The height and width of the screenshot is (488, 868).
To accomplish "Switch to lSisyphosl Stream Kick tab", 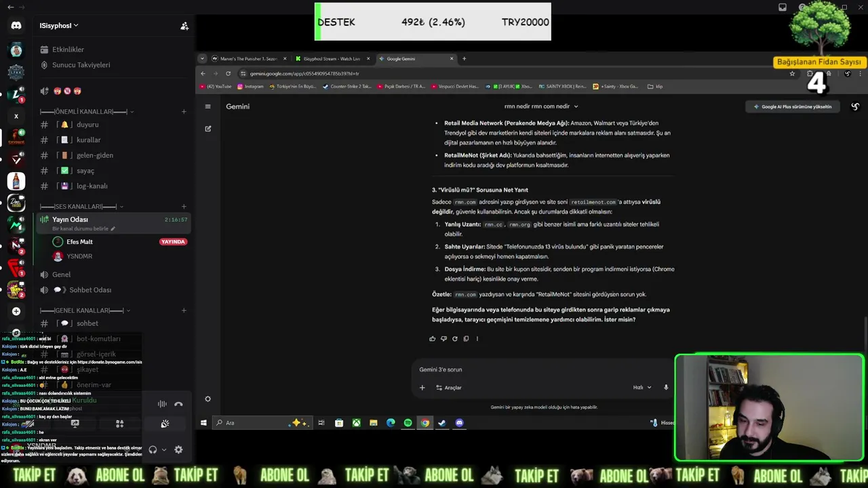I will tap(332, 59).
